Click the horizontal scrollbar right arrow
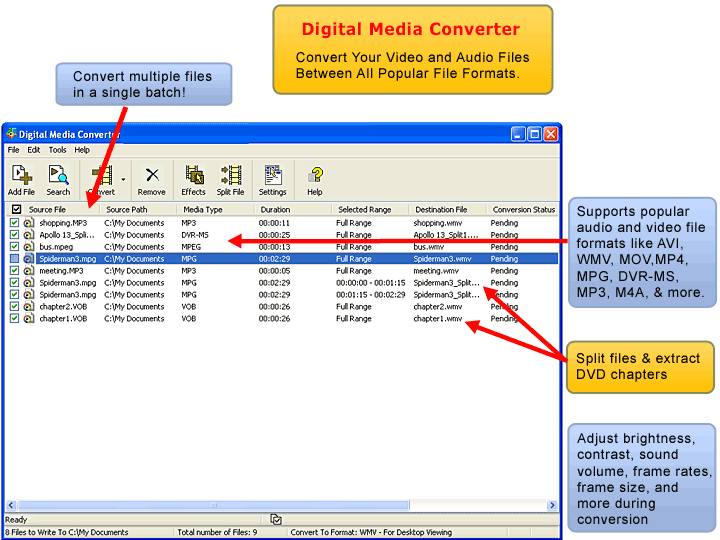Screen dimensions: 720x540 click(x=552, y=505)
